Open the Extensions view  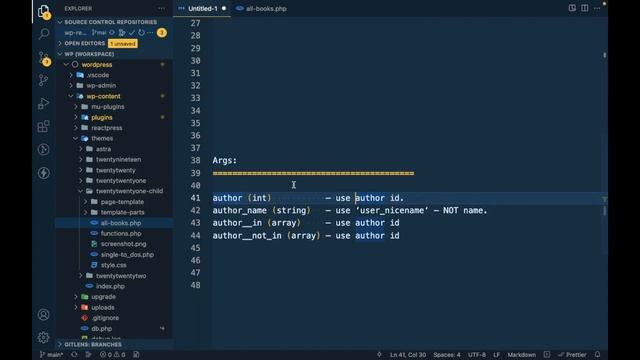[x=44, y=126]
